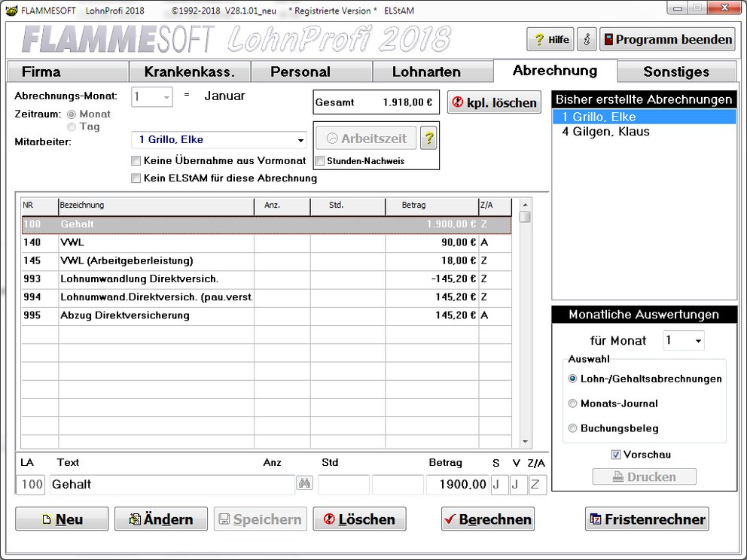Select the Lohnumwandlung Direktversich. row
Image resolution: width=747 pixels, height=560 pixels.
[x=267, y=279]
